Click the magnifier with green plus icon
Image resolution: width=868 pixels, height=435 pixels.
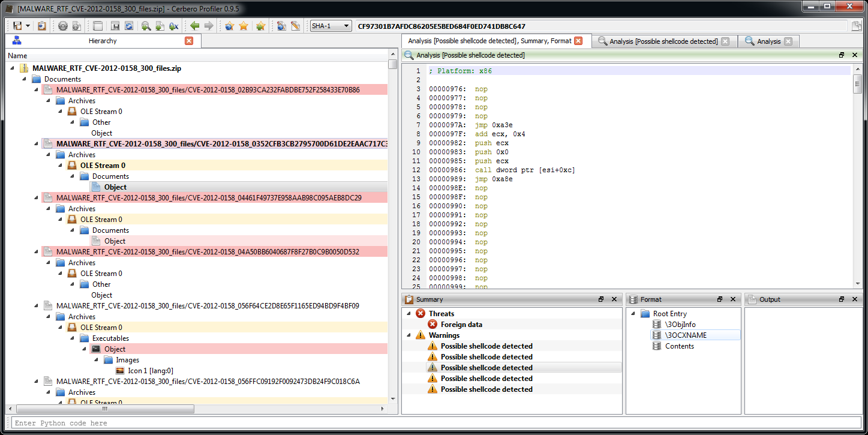tap(146, 26)
